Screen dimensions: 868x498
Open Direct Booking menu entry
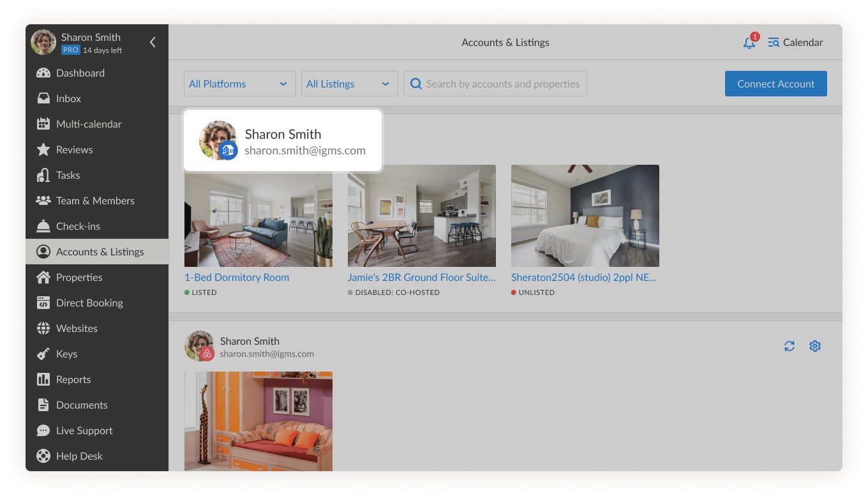(x=97, y=303)
